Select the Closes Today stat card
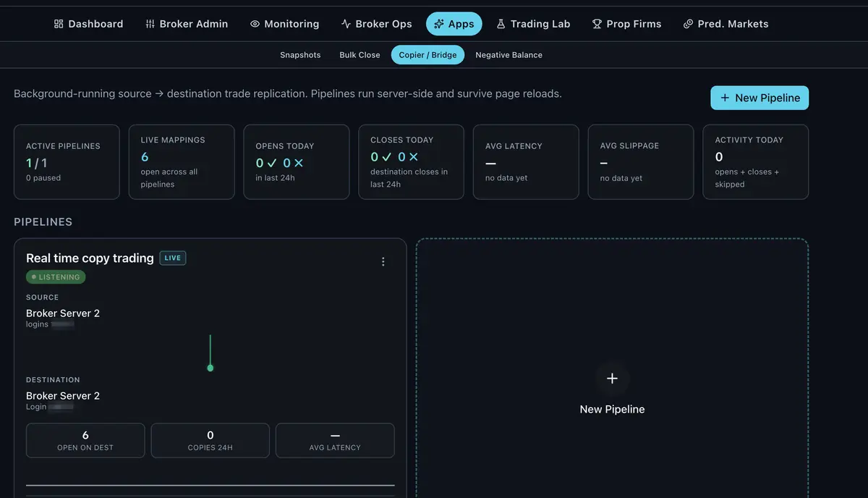Viewport: 868px width, 498px height. point(411,162)
